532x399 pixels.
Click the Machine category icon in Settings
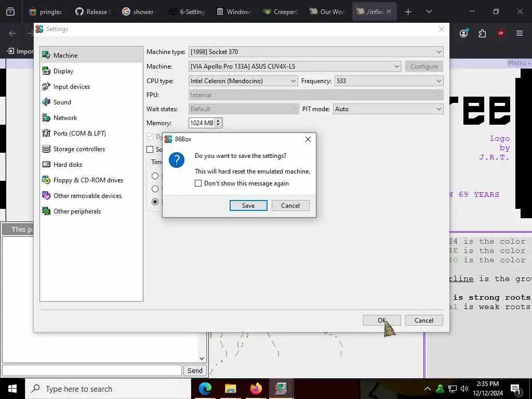pos(46,55)
